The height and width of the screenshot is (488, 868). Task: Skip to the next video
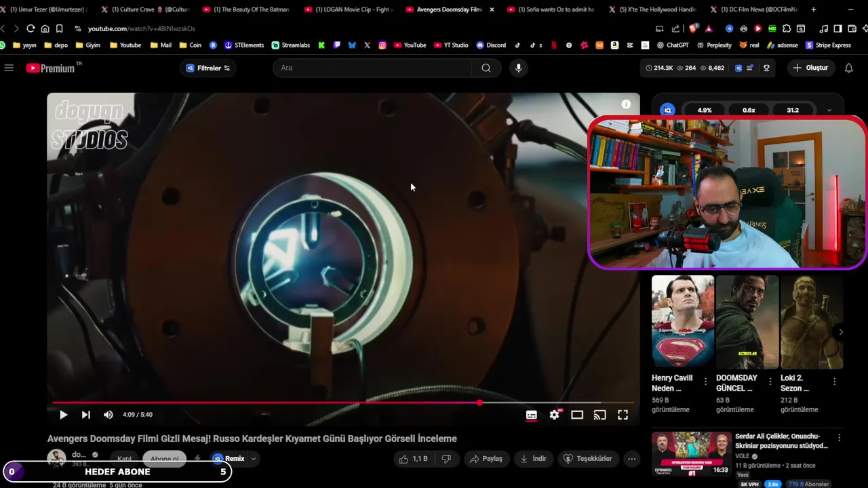click(x=86, y=415)
